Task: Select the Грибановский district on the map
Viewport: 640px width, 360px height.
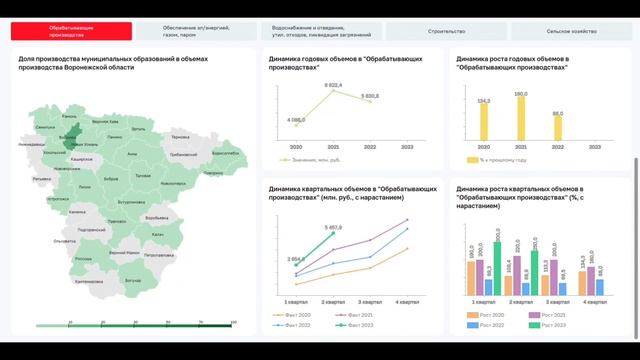Action: 183,155
